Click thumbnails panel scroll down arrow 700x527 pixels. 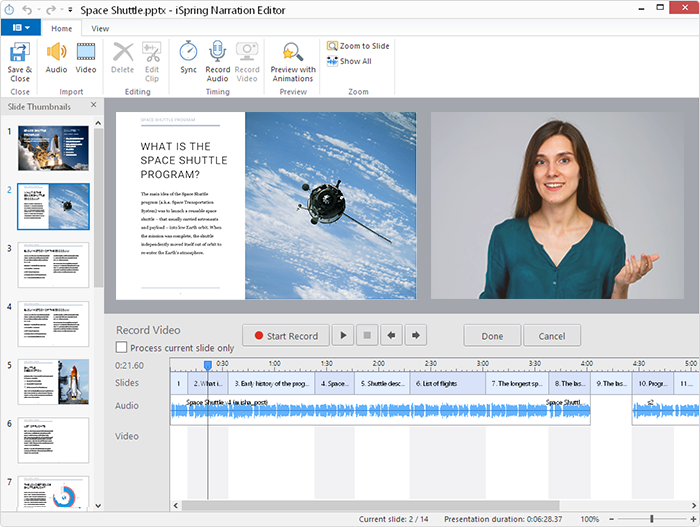point(98,506)
